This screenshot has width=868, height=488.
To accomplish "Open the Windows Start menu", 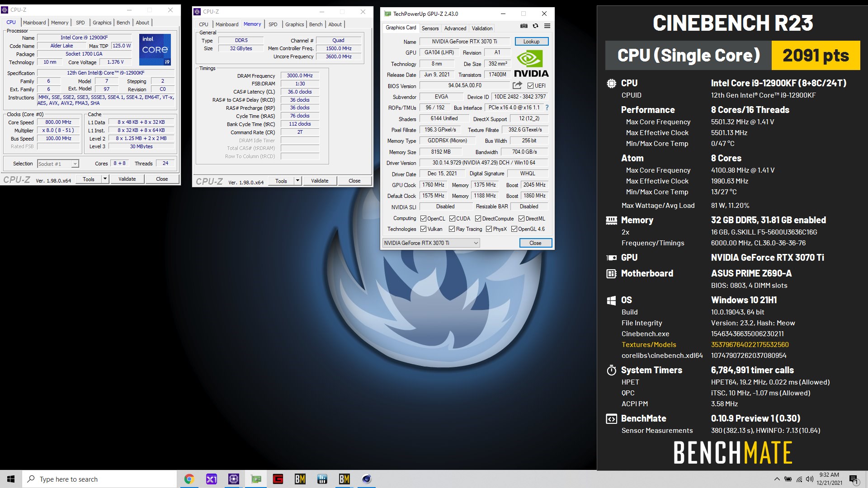I will tap(11, 479).
